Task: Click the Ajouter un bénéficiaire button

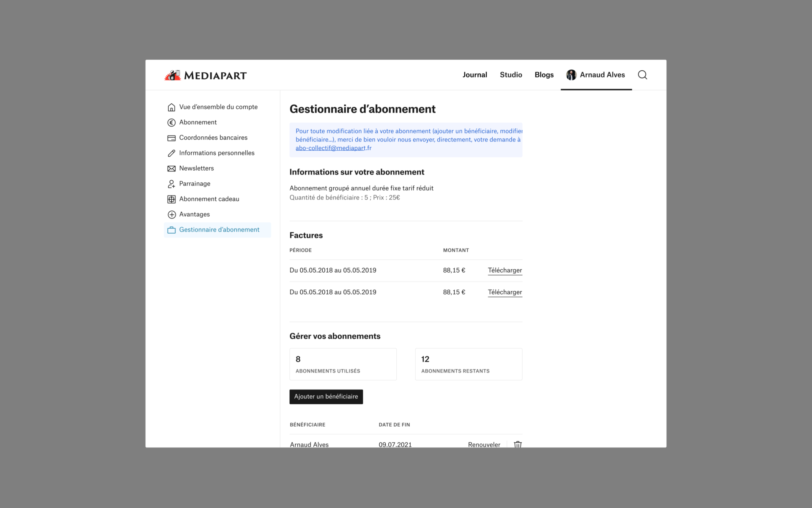Action: [326, 397]
